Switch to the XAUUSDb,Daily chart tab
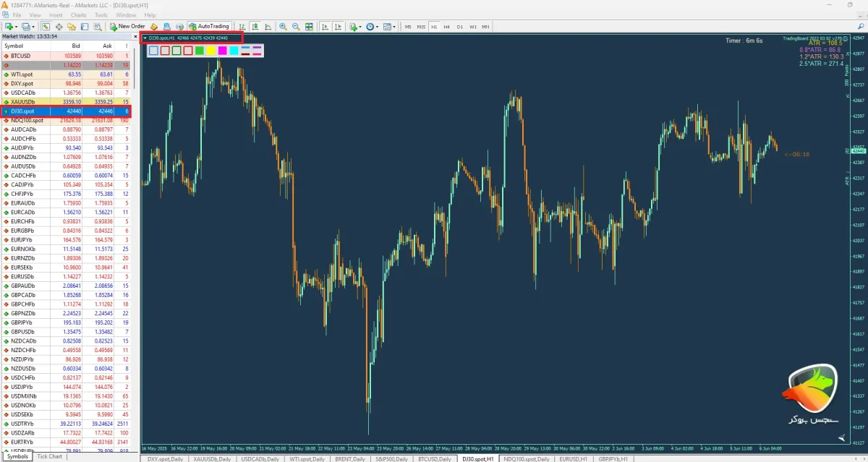 point(213,458)
